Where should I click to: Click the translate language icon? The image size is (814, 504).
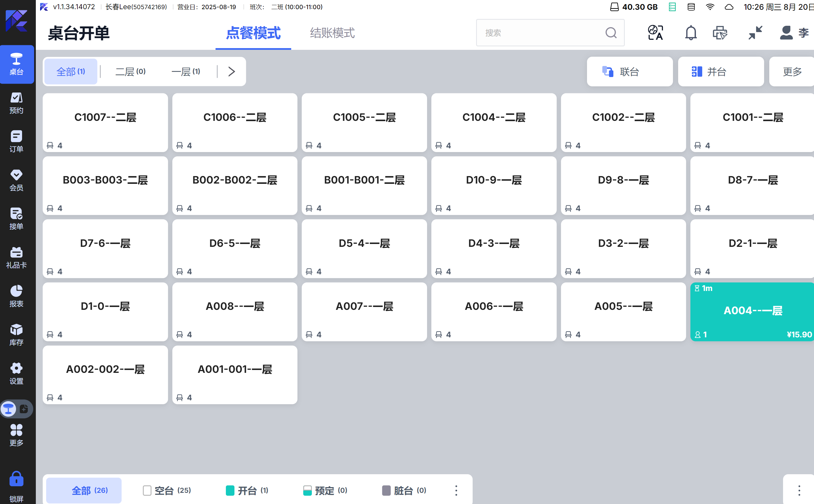coord(655,33)
